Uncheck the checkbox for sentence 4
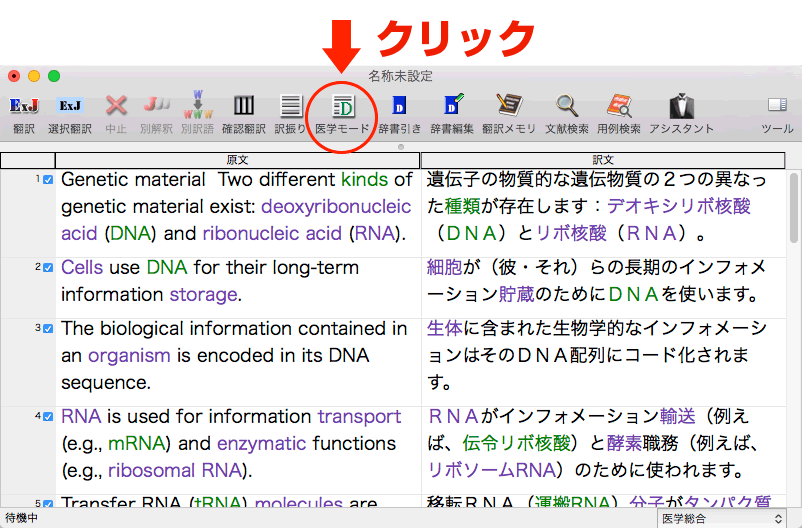 pyautogui.click(x=48, y=416)
